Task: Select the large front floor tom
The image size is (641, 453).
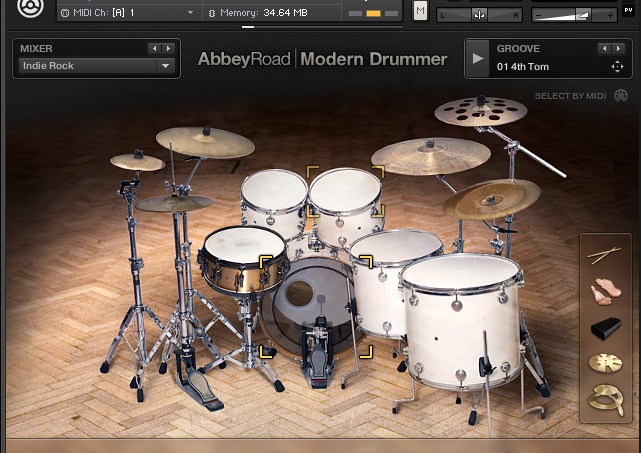Action: 461,321
